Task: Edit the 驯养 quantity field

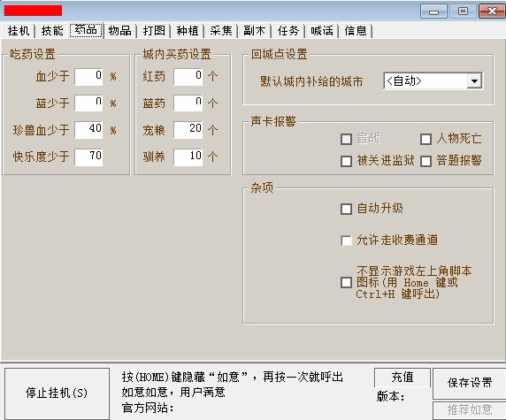Action: [188, 157]
